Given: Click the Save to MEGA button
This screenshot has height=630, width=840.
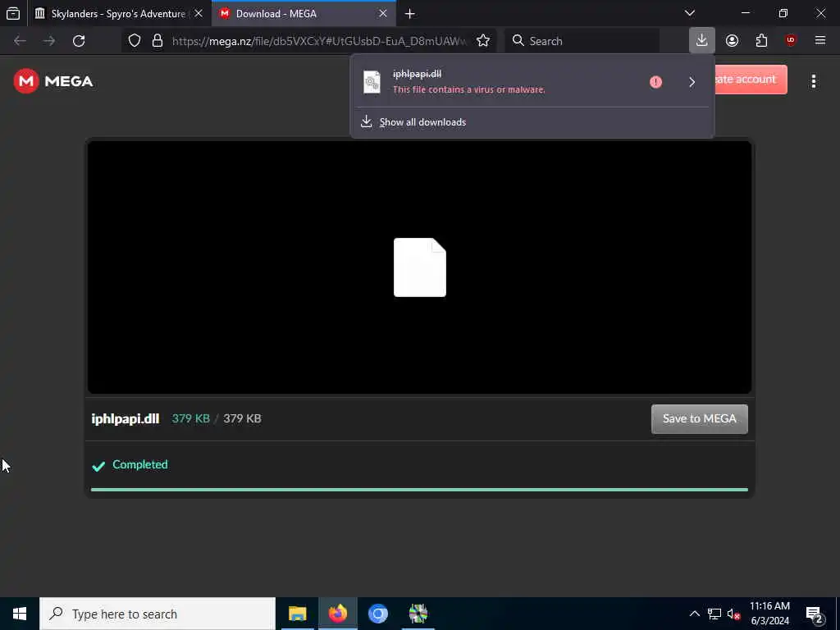Looking at the screenshot, I should click(699, 419).
